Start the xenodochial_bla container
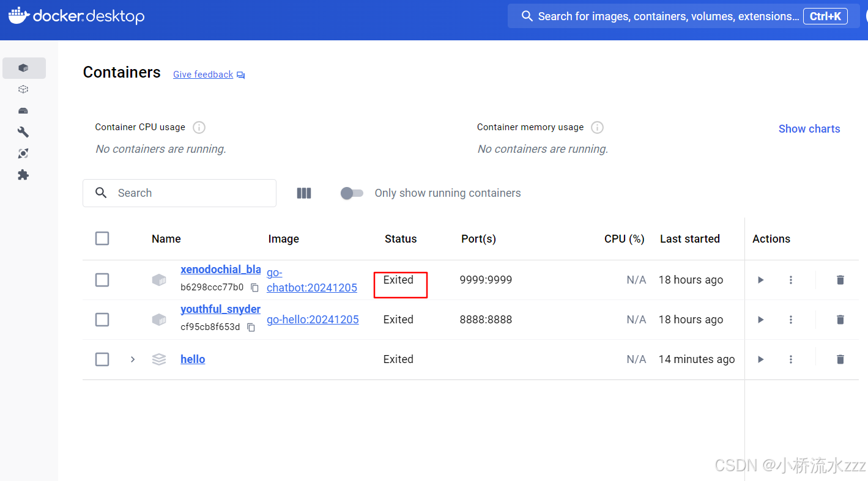The width and height of the screenshot is (868, 481). 760,279
